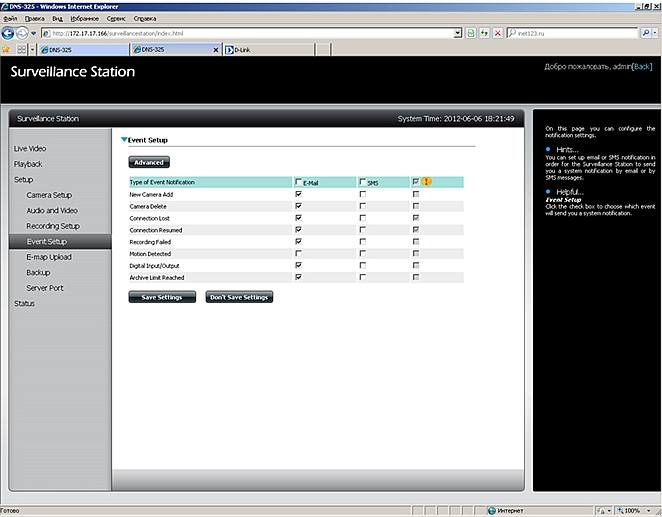Uncheck E-Mail for Connection Lost
662x517 pixels.
point(298,218)
